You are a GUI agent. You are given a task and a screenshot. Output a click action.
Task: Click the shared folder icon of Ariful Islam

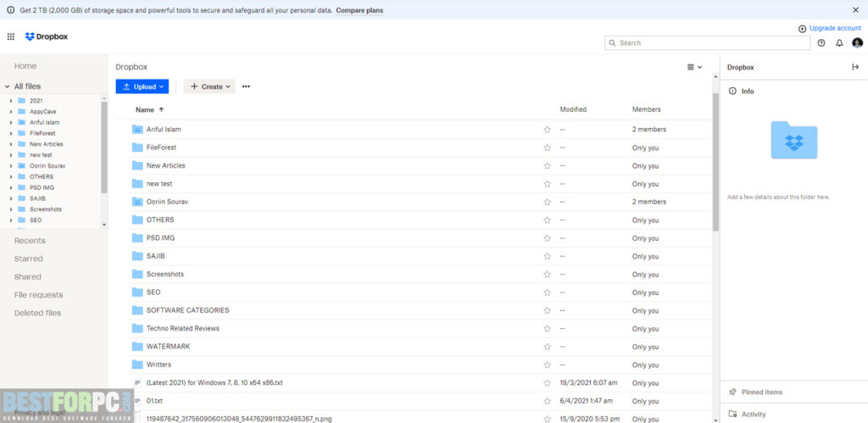[137, 129]
